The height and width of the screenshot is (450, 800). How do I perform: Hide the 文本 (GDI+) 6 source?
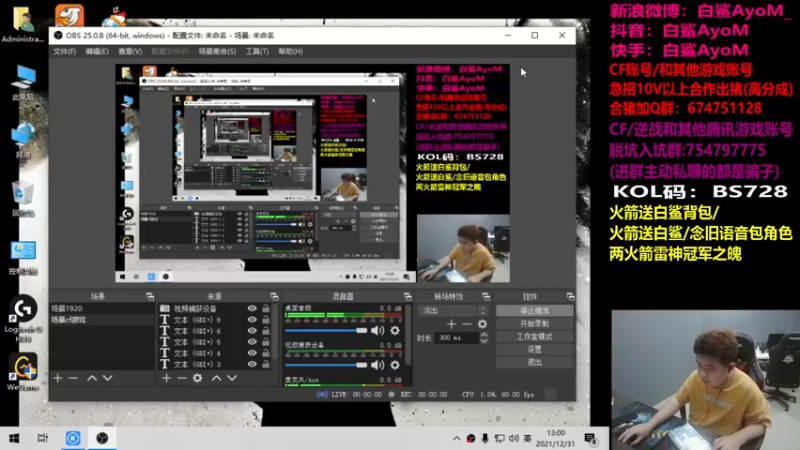click(x=252, y=331)
